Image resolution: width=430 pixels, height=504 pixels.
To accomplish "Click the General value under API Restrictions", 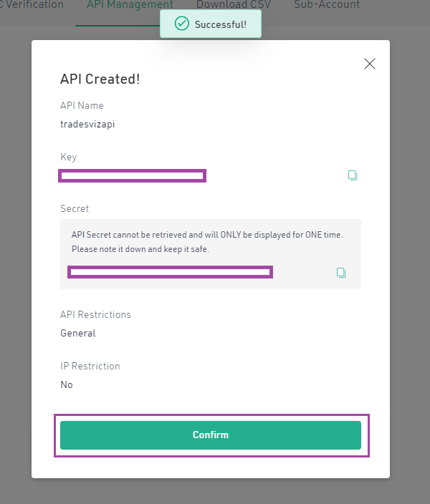I will 78,333.
